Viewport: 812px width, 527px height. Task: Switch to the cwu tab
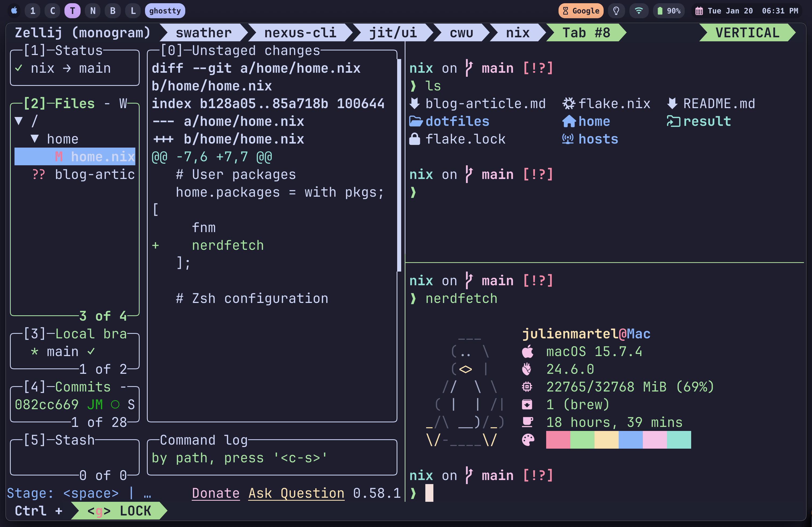(x=462, y=33)
